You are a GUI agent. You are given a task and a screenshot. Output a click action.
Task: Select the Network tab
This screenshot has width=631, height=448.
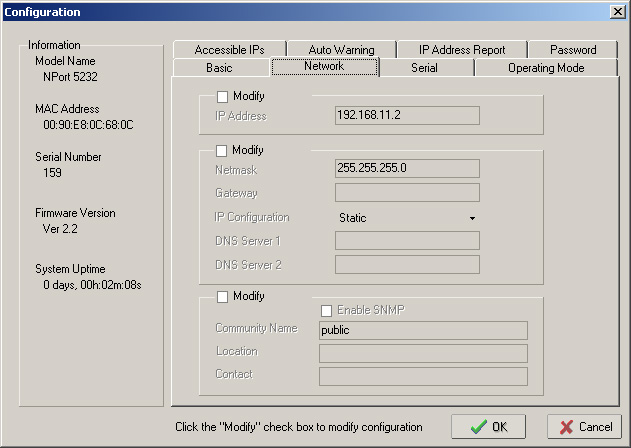pos(323,67)
